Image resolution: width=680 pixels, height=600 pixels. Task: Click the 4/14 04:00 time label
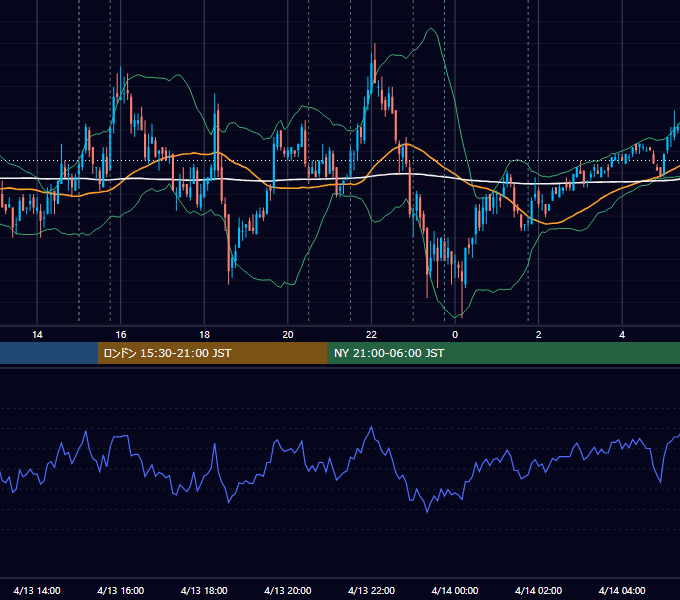(622, 590)
